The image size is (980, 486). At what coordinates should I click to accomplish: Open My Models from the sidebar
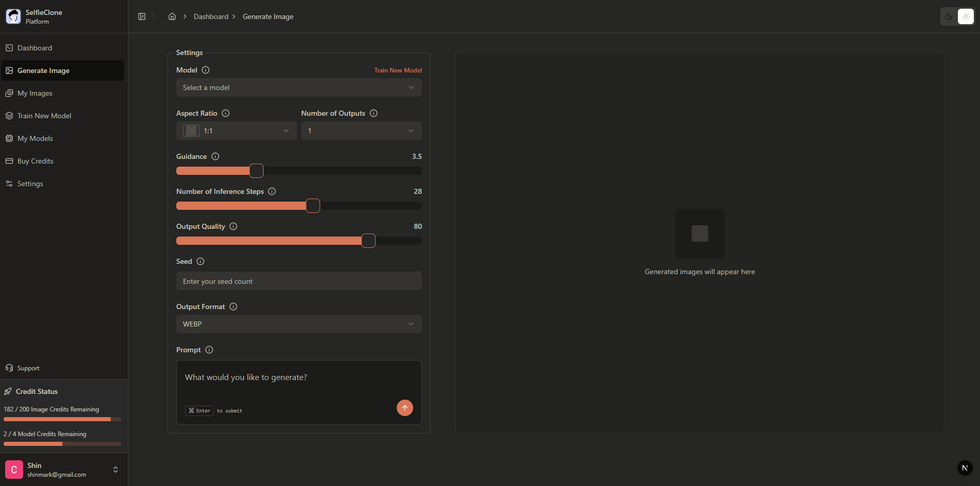[x=35, y=138]
